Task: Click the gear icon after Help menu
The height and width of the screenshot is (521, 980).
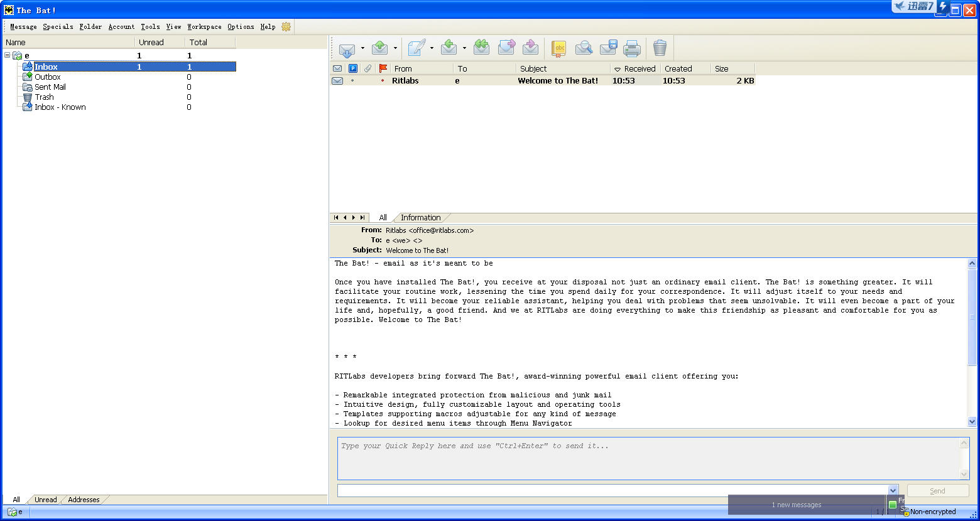Action: [x=286, y=26]
